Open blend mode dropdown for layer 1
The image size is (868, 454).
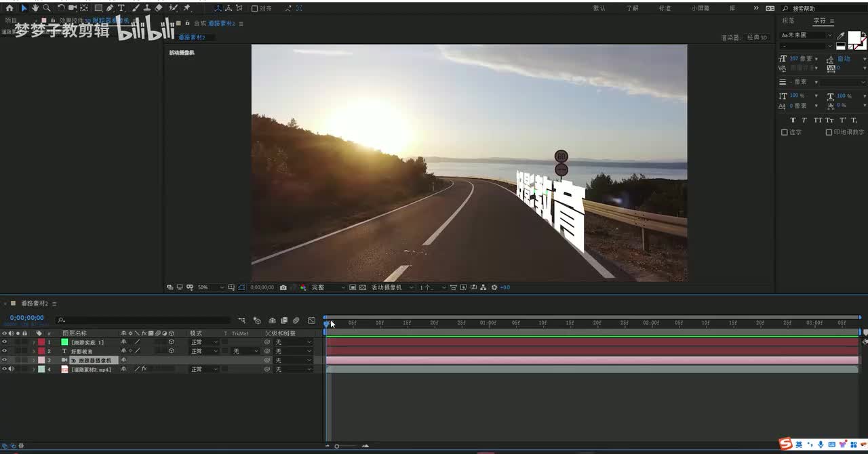[204, 342]
